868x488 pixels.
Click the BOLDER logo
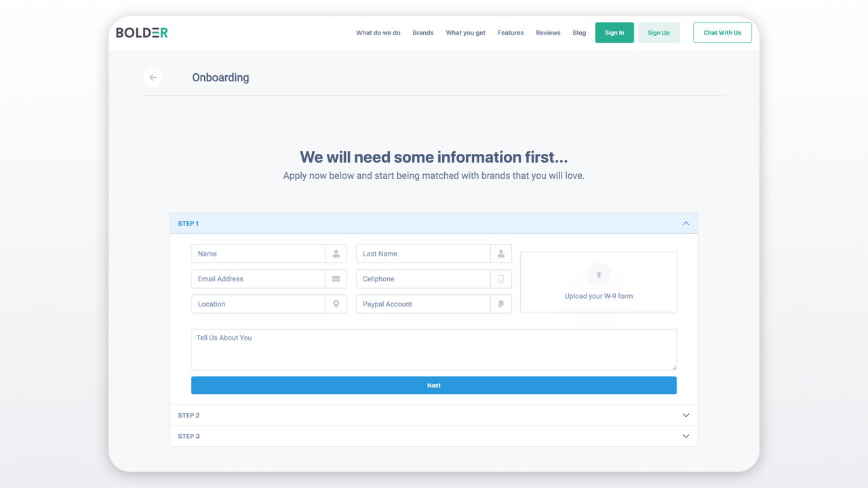(141, 32)
